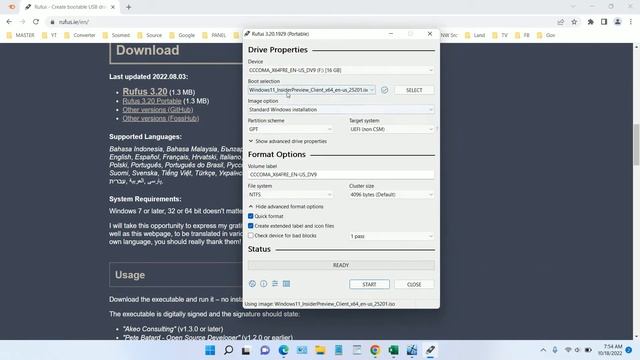Share this page icon in address bar
Image resolution: width=640 pixels, height=360 pixels.
pos(560,22)
